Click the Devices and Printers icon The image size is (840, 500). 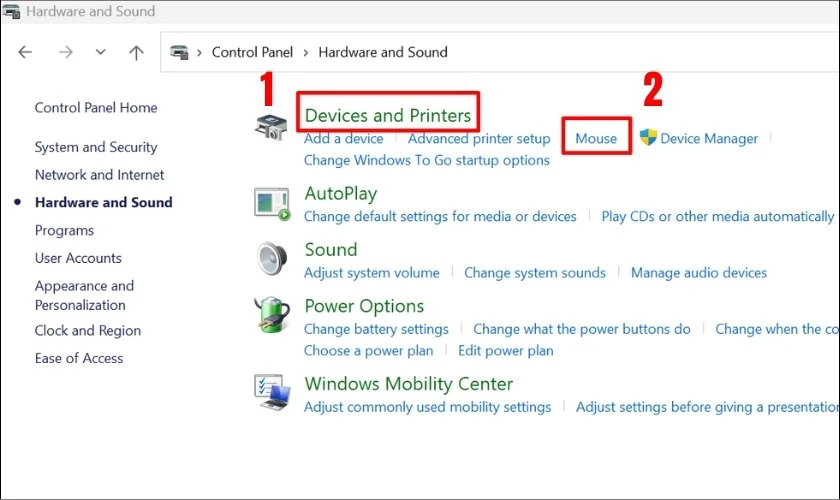point(271,127)
